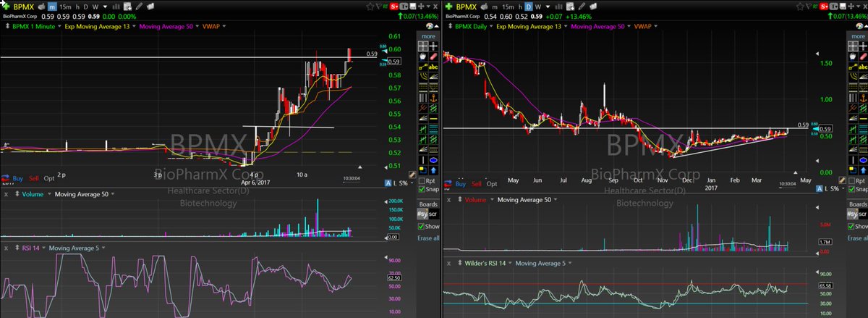Image resolution: width=868 pixels, height=318 pixels.
Task: Expand left chart Exp Moving Average 13 dropdown
Action: pos(134,26)
